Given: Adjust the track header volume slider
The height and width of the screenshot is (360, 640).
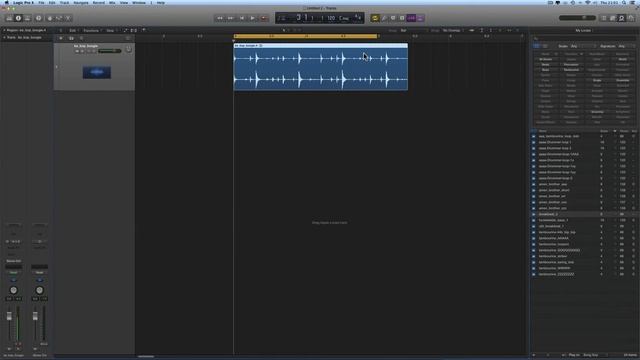Looking at the screenshot, I should [x=109, y=51].
